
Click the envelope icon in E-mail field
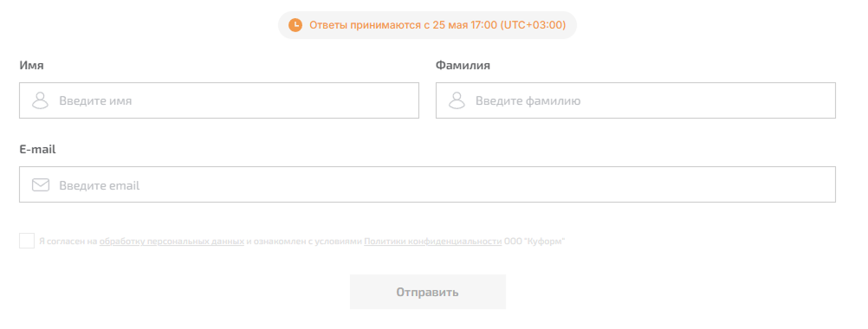[x=41, y=184]
